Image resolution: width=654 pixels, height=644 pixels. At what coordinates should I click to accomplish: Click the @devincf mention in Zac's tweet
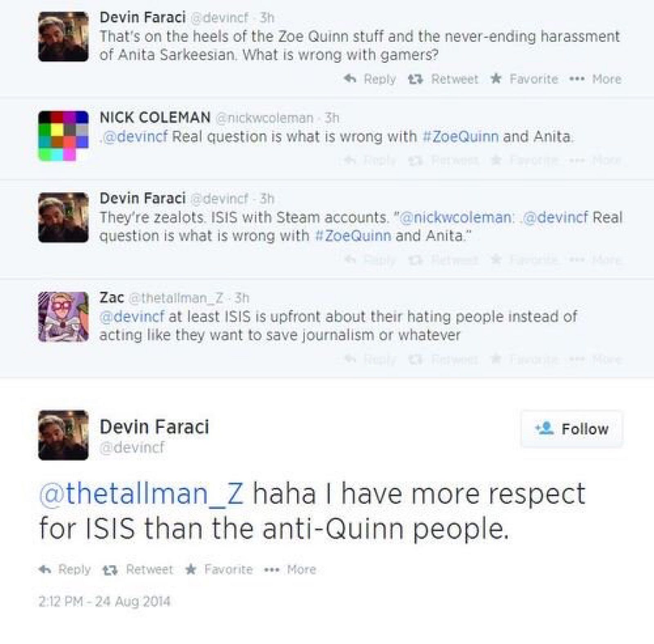click(x=132, y=316)
